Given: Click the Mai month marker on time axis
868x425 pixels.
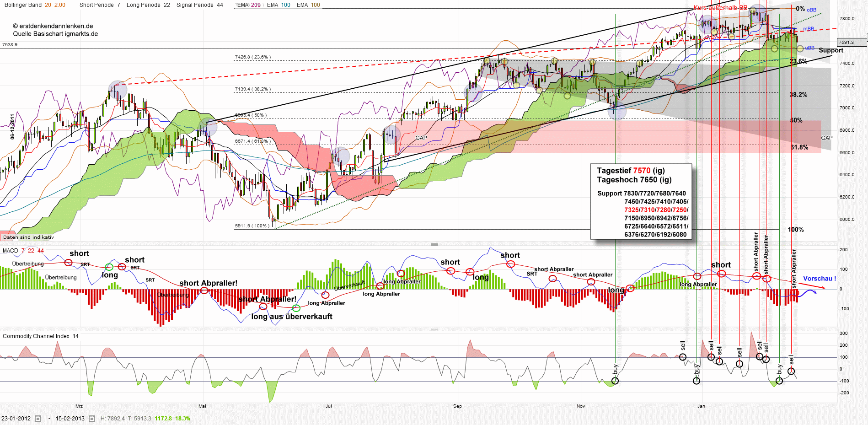Looking at the screenshot, I should point(202,406).
